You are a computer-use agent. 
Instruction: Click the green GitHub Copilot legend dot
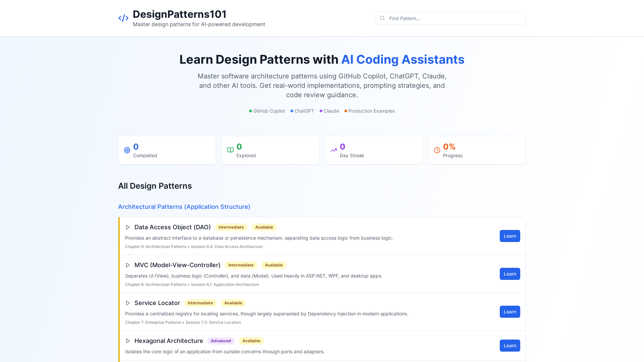click(250, 111)
